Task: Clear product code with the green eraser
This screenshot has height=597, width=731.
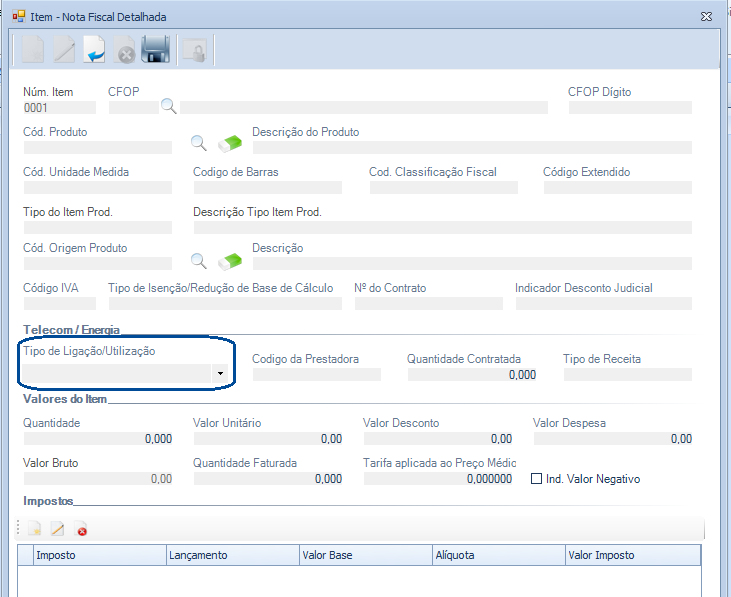Action: click(x=230, y=142)
